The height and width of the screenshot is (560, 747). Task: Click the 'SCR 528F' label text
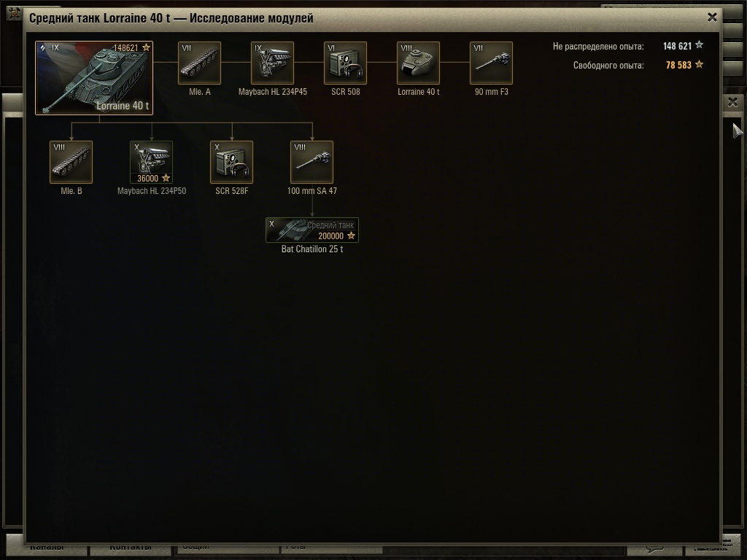231,191
